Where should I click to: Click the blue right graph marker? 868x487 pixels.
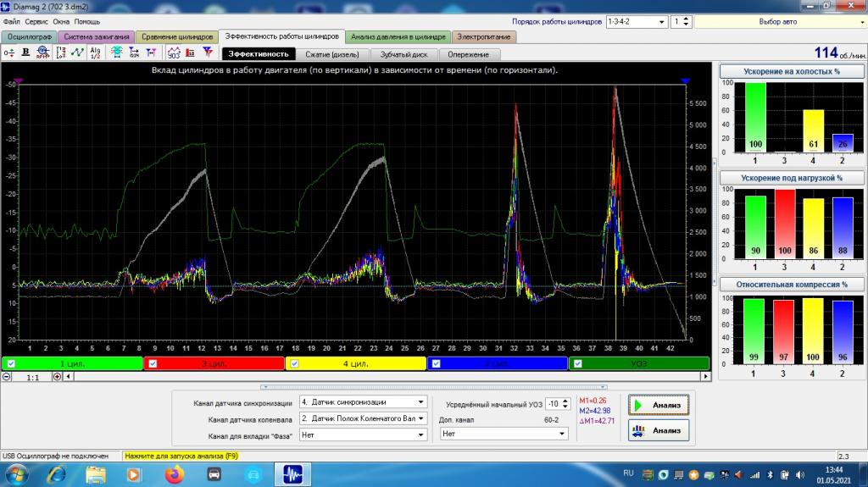tap(685, 80)
